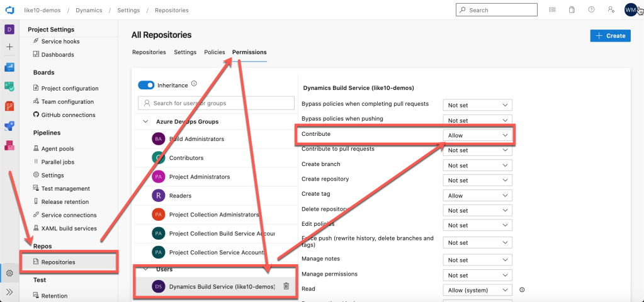Open the Marketplace shopping bag icon

pos(572,10)
